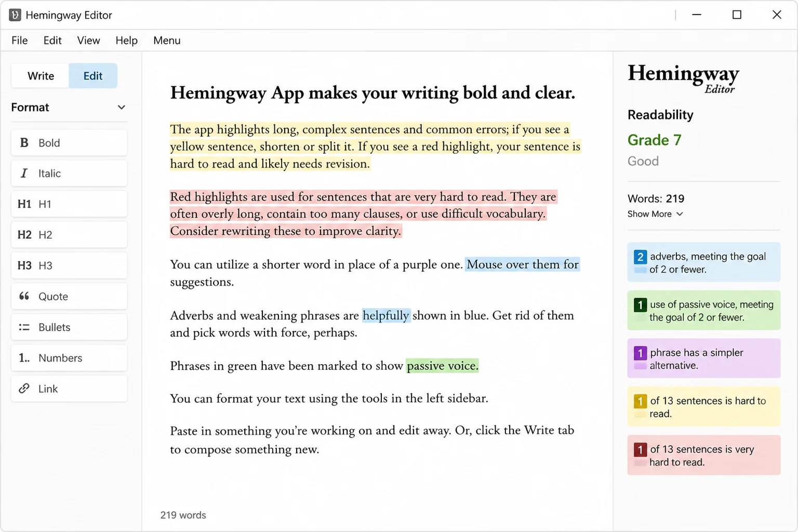Switch to Write mode

click(x=41, y=76)
